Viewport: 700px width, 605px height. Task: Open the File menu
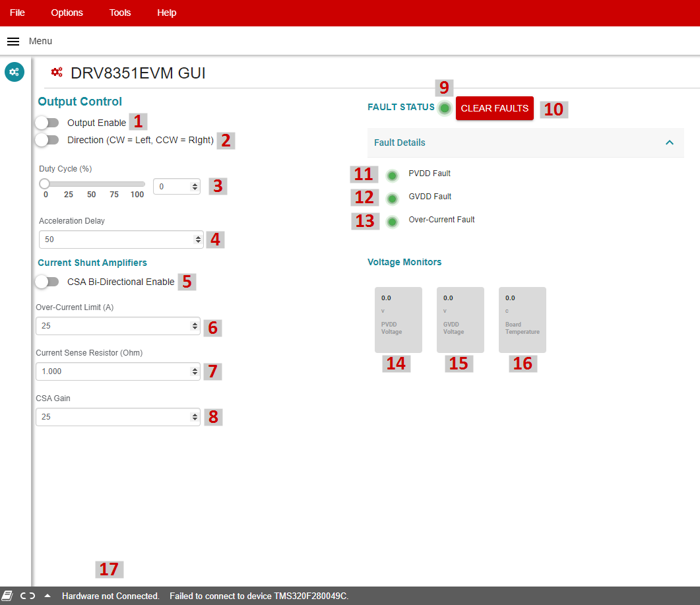tap(17, 13)
